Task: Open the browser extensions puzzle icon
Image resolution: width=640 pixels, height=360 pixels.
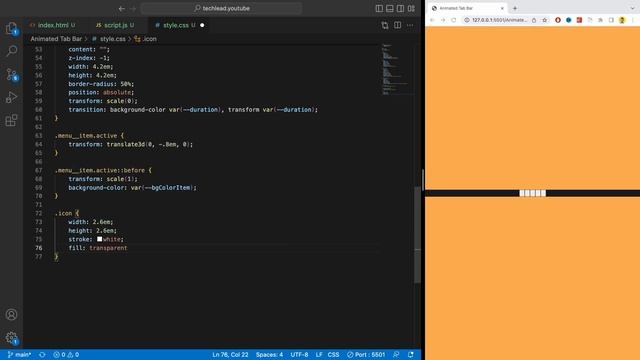Action: (x=600, y=20)
